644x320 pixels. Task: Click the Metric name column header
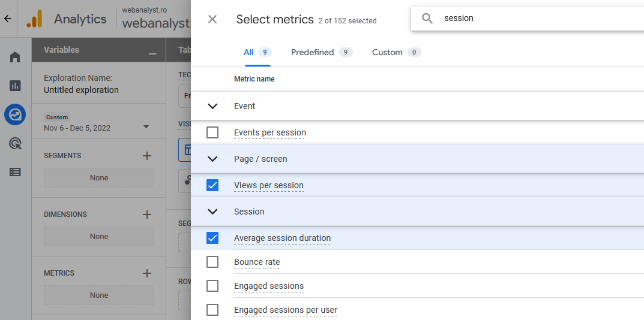pos(254,79)
